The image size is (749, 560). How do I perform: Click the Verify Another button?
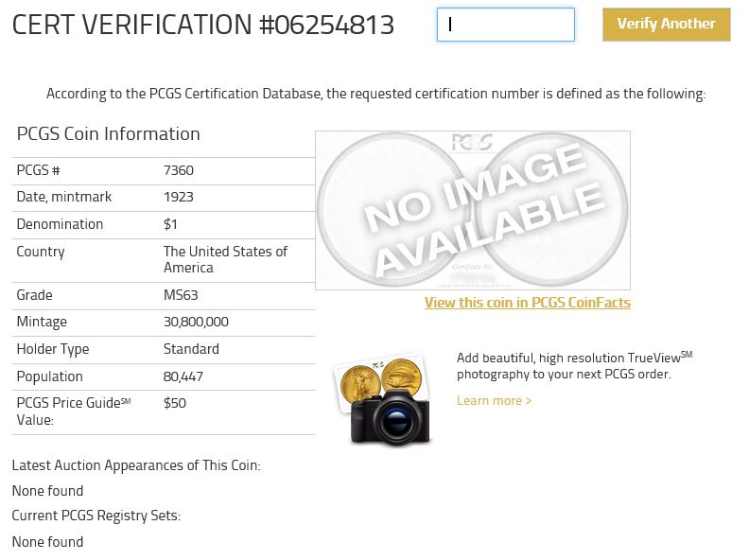coord(666,25)
